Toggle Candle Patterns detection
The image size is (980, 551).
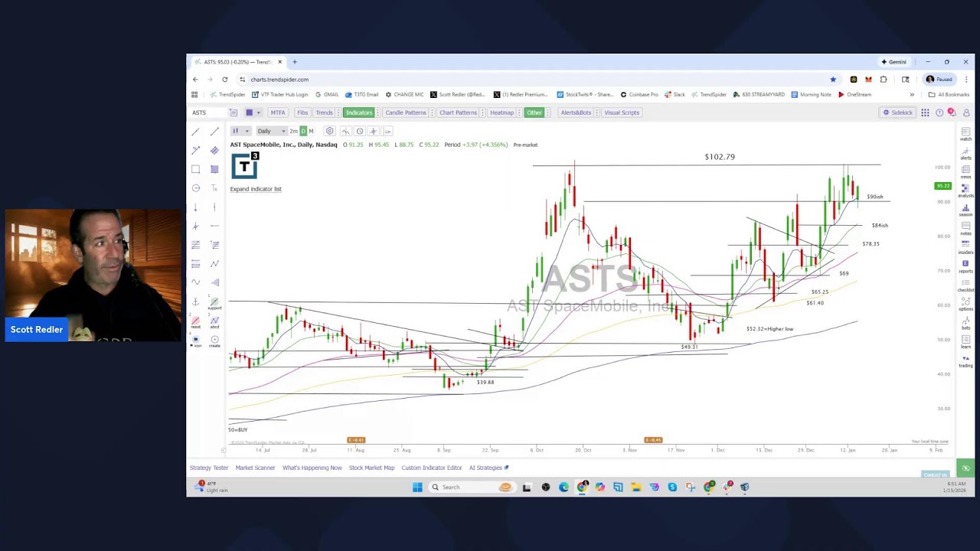(x=405, y=112)
